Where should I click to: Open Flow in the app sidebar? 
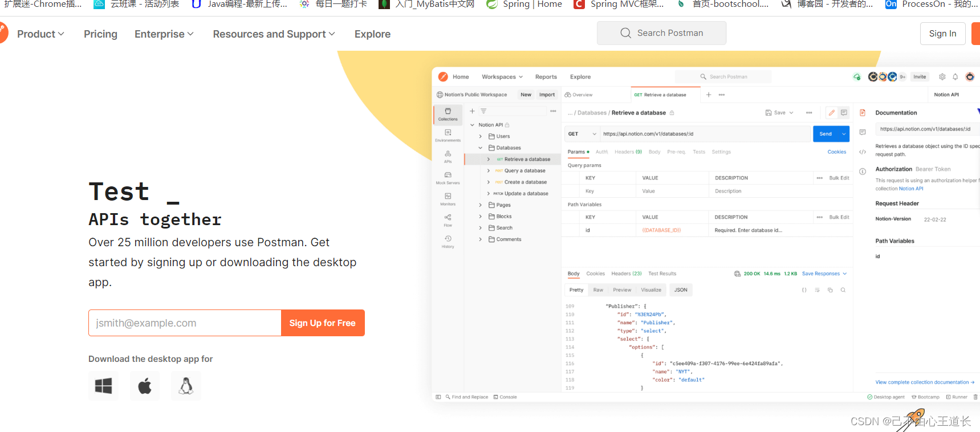(448, 220)
